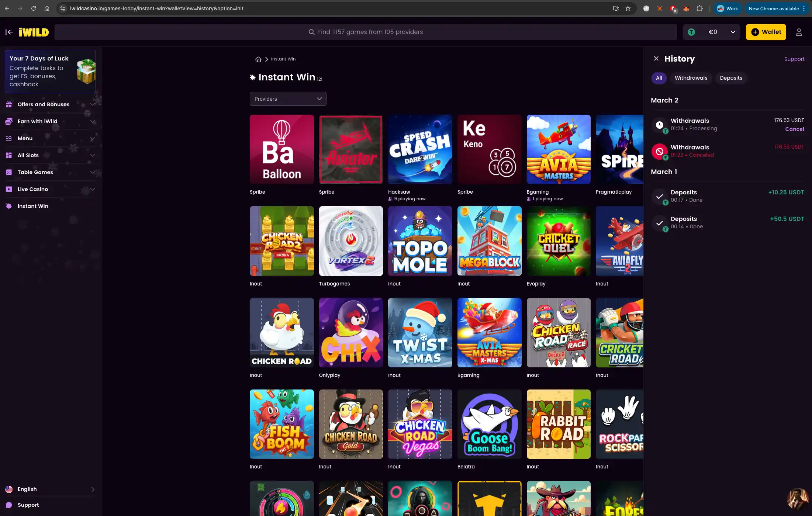Screen dimensions: 812x516
Task: Click the +50.5 USDT deposit entry
Action: (x=728, y=223)
